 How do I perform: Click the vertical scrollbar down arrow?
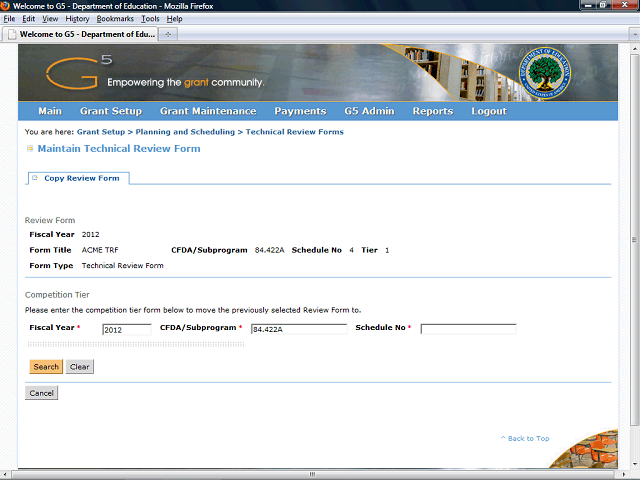pos(635,464)
